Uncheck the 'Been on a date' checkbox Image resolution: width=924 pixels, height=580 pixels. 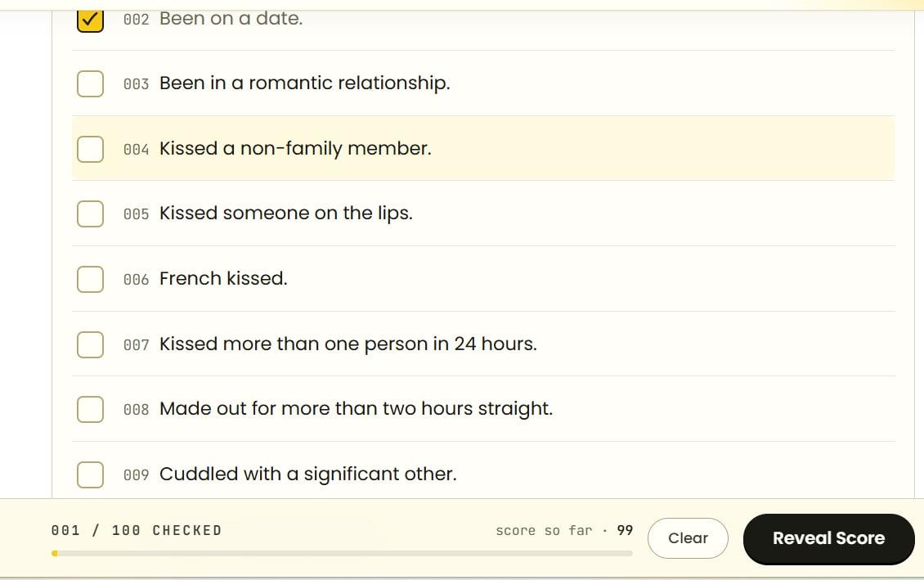(90, 20)
